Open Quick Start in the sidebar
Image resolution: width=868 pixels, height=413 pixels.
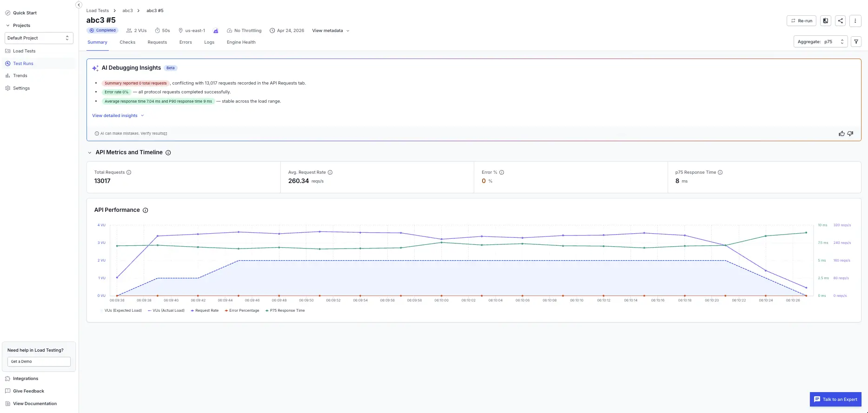(21, 13)
